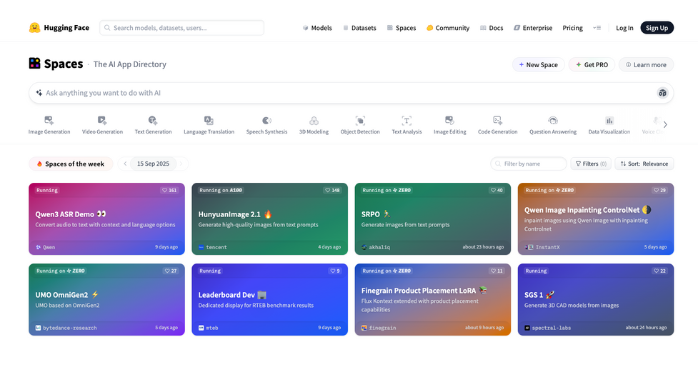Viewport: 698px width, 365px height.
Task: Select the Image Generation category icon
Action: (49, 120)
